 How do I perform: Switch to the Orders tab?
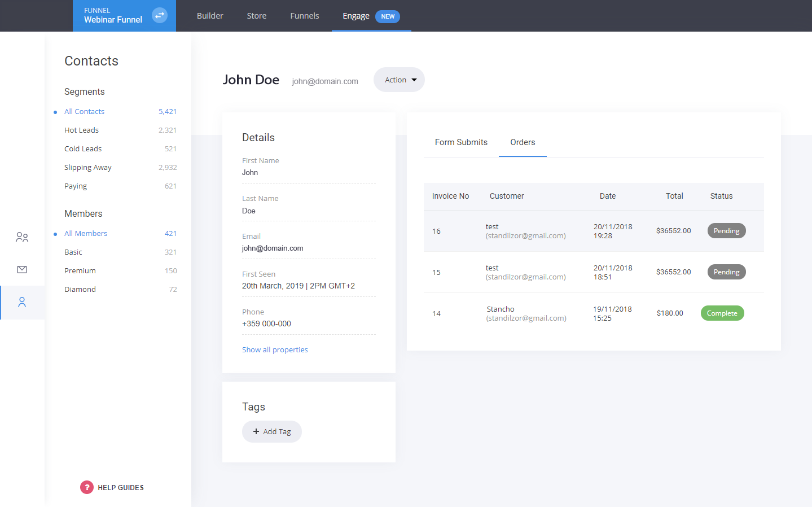(523, 142)
